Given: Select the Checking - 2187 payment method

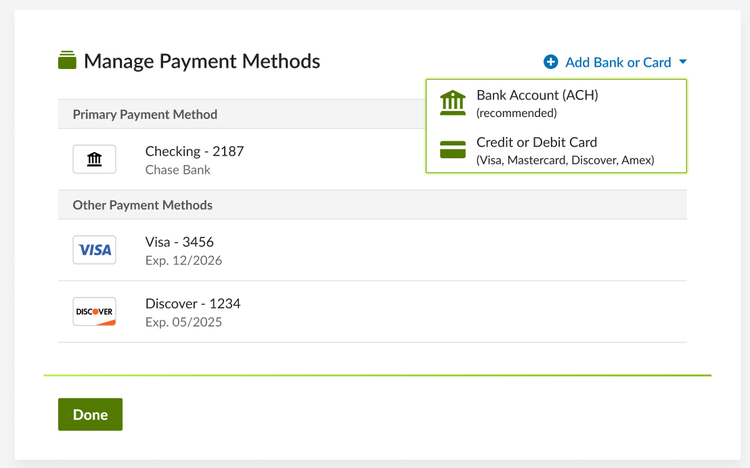Looking at the screenshot, I should 194,151.
